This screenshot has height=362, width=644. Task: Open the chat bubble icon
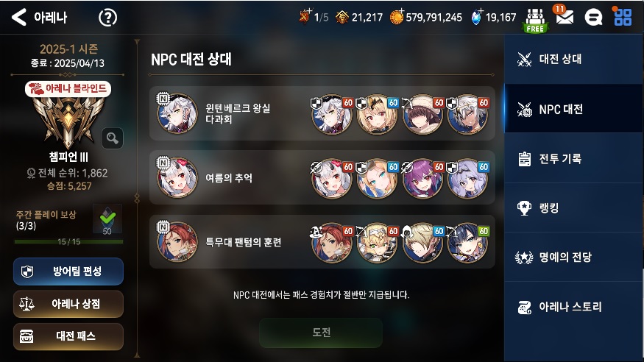593,18
